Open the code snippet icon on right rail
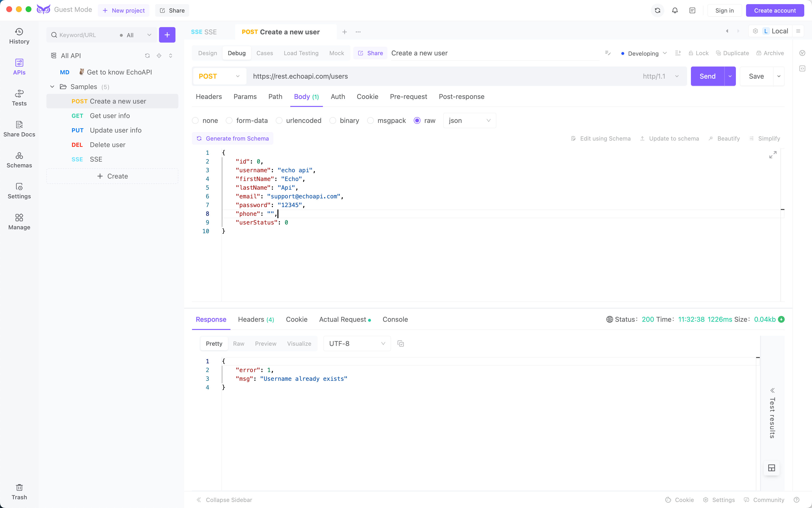Screen dimensions: 812x508 tap(802, 68)
